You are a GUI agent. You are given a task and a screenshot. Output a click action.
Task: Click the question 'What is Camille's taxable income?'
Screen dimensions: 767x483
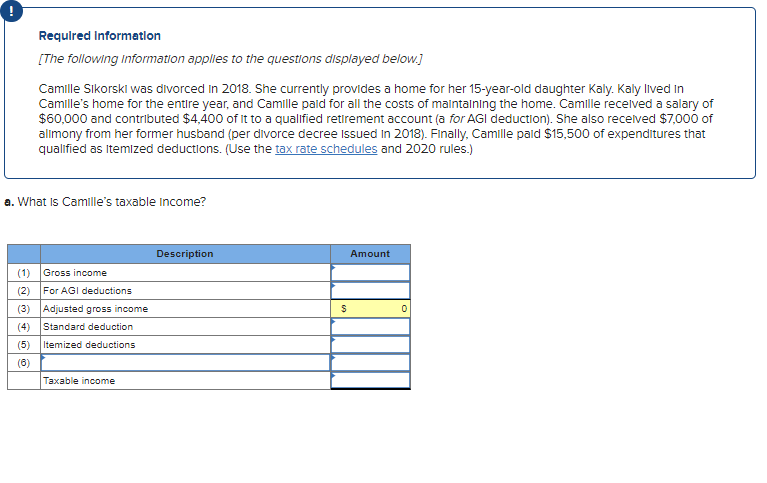click(x=112, y=202)
